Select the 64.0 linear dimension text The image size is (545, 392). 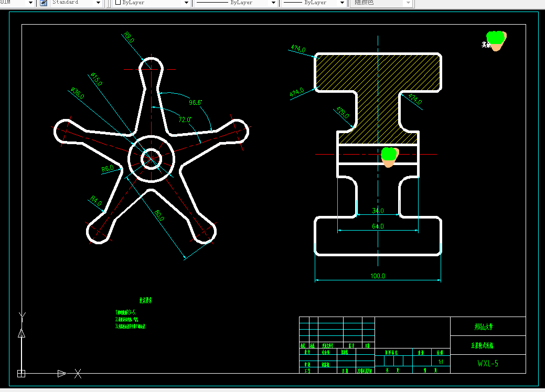(x=378, y=226)
